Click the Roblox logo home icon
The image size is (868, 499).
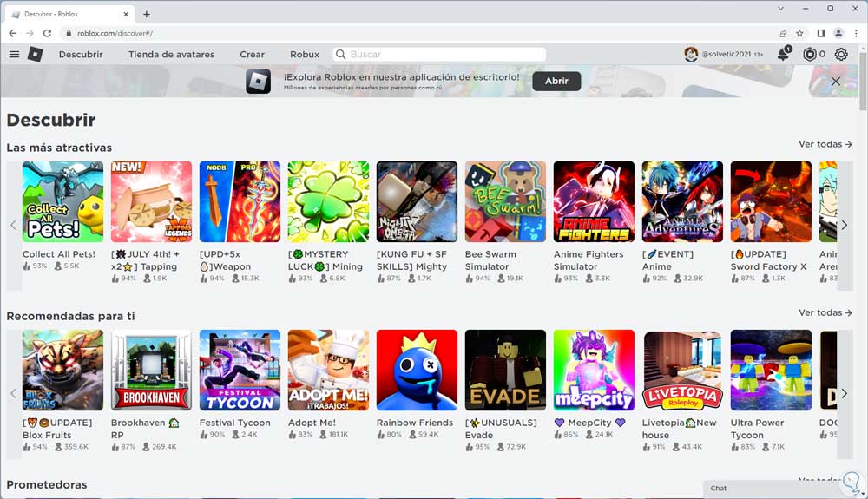pos(36,54)
